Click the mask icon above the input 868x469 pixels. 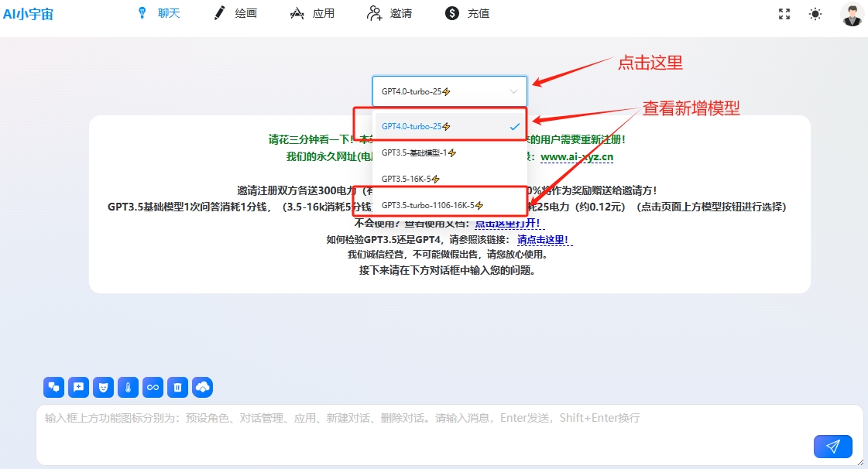(x=104, y=387)
